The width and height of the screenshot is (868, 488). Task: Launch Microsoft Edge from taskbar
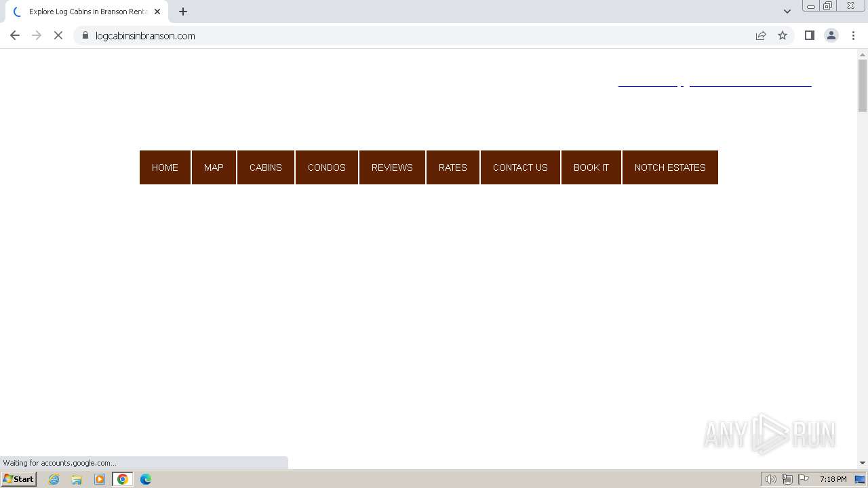click(x=146, y=479)
